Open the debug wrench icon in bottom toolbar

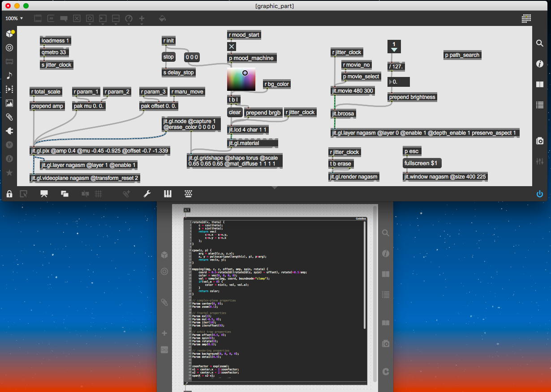click(x=146, y=194)
